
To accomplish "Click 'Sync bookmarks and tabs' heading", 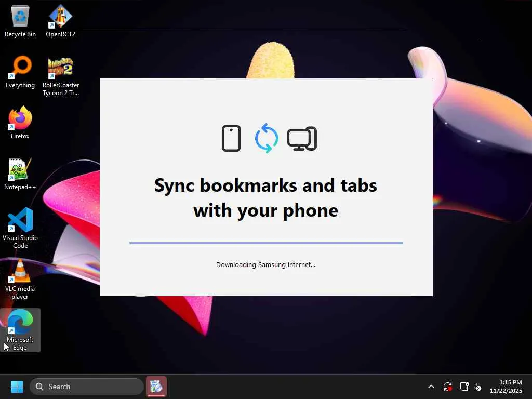I will (x=265, y=198).
